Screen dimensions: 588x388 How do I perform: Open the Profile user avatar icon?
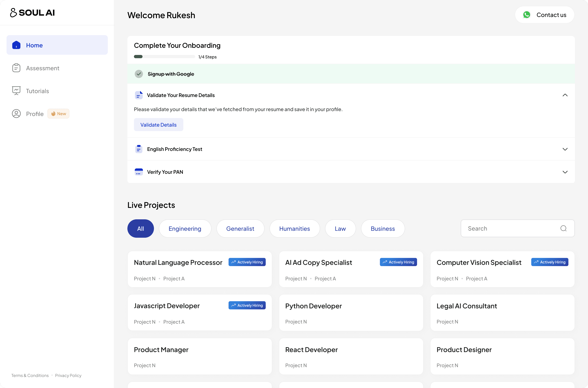[16, 114]
